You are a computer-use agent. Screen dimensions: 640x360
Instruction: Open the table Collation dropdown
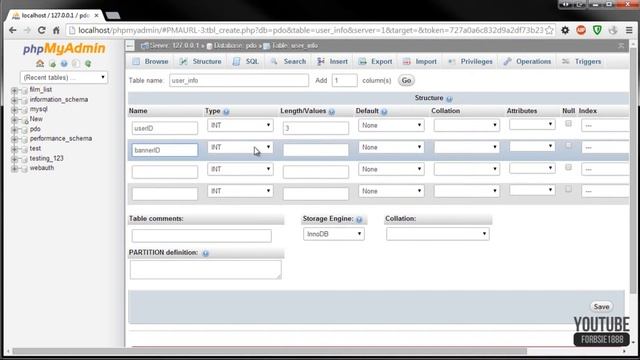click(438, 234)
